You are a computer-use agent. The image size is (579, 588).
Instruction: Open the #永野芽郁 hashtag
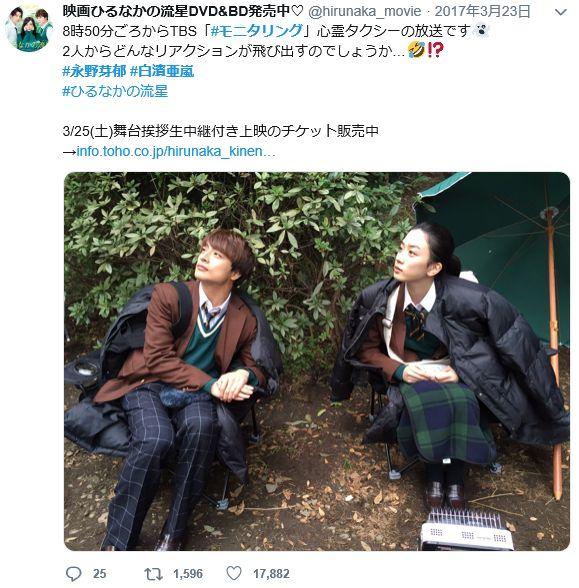[x=94, y=71]
